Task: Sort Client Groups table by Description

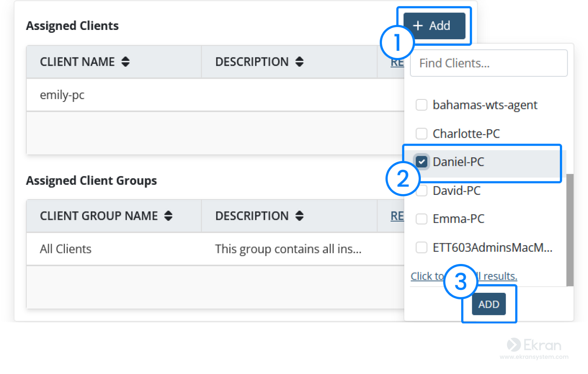Action: (x=299, y=216)
